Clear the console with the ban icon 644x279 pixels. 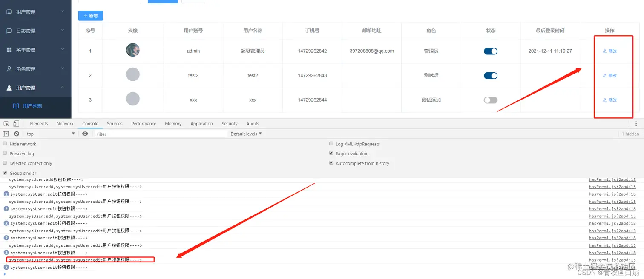[x=17, y=134]
